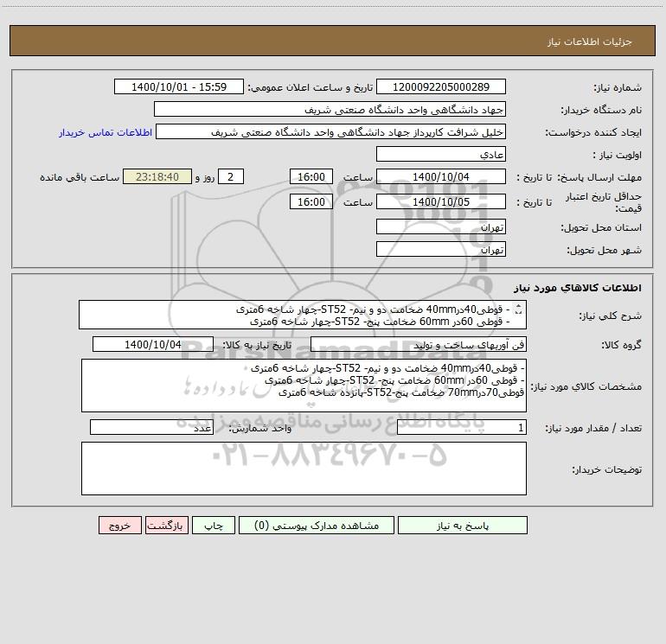Click the گروه کالا field
Viewport: 666px width, 644px height.
[419, 344]
